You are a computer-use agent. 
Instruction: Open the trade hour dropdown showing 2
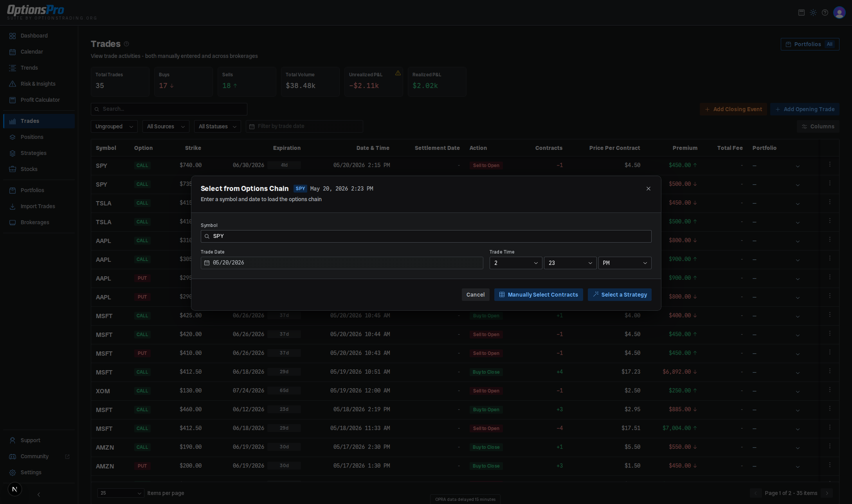coord(516,263)
